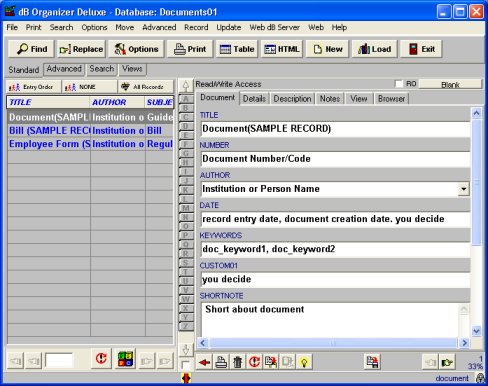Open the Help menu
This screenshot has width=488, height=386.
point(339,27)
